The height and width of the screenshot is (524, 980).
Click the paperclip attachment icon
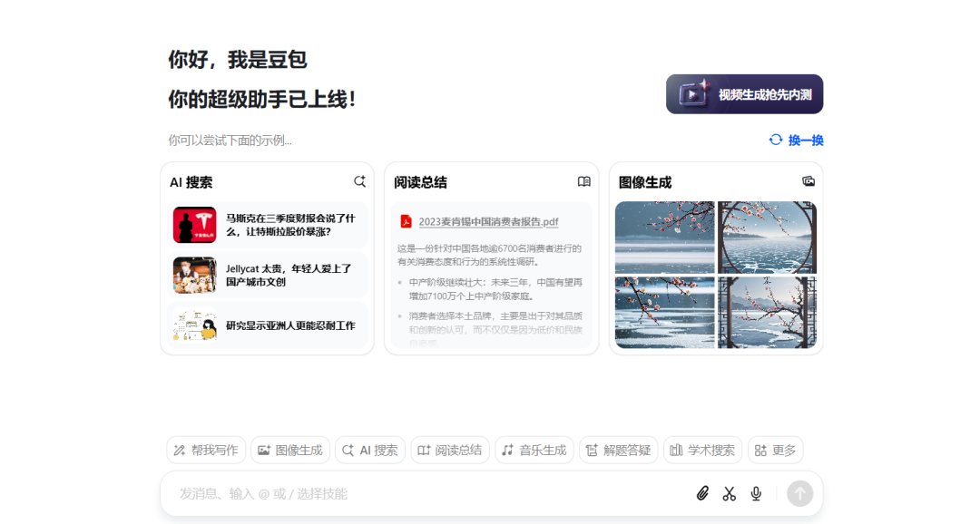pos(702,494)
